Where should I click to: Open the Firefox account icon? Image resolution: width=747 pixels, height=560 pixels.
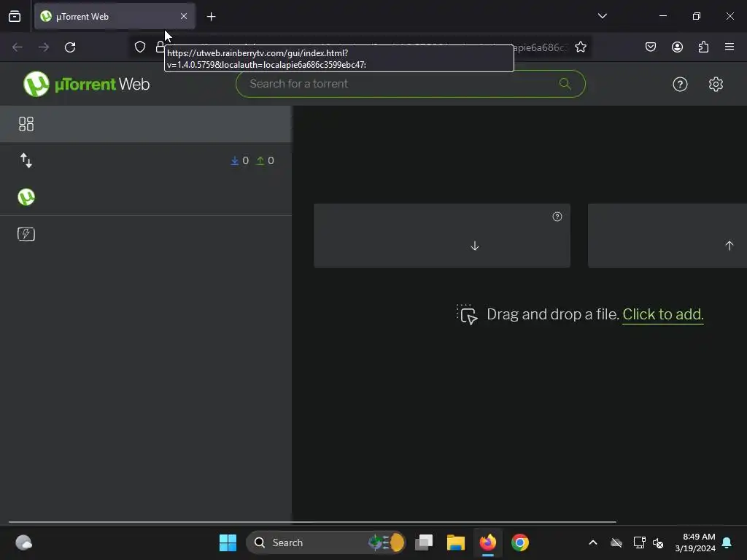coord(677,47)
